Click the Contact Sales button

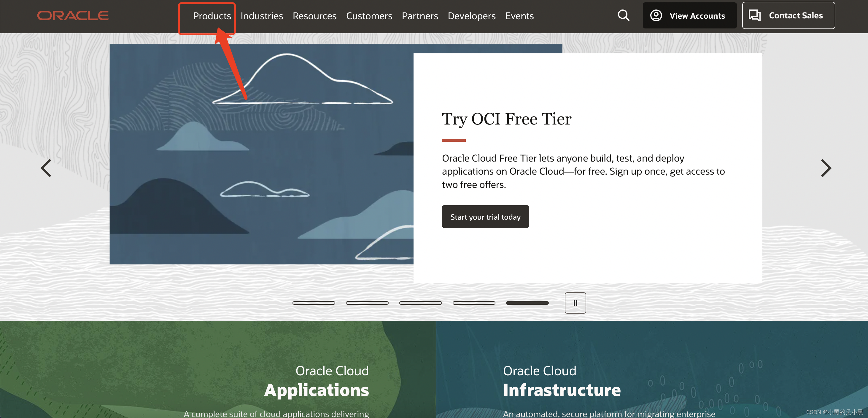(x=788, y=15)
